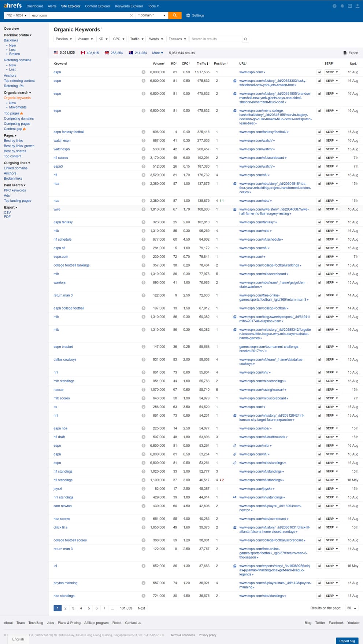This screenshot has height=644, width=363.
Task: Open chart icon for watch espn row
Action: [319, 140]
